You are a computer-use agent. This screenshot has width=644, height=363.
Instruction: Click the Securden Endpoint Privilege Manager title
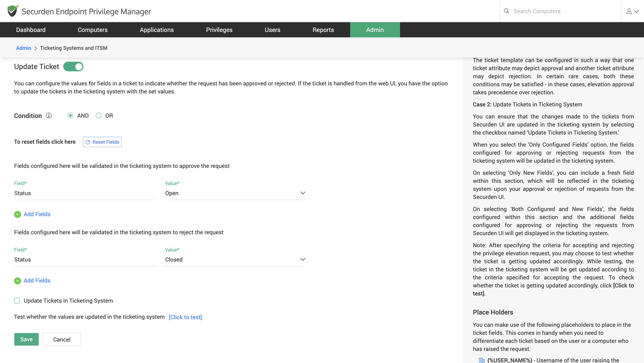[86, 11]
